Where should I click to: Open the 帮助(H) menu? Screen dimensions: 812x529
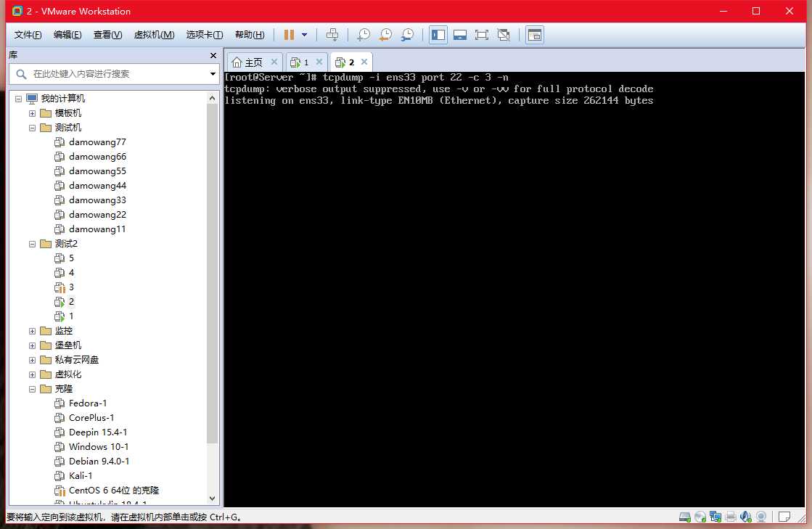(250, 35)
